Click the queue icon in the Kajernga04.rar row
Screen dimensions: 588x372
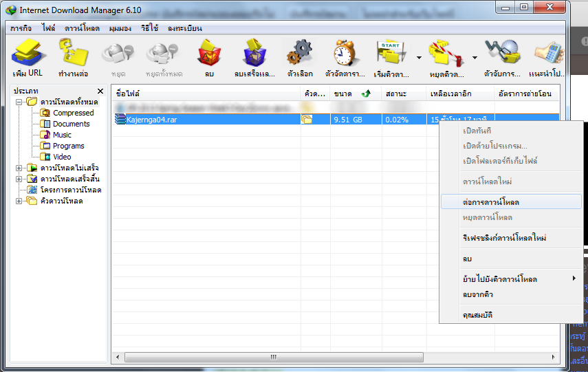307,120
